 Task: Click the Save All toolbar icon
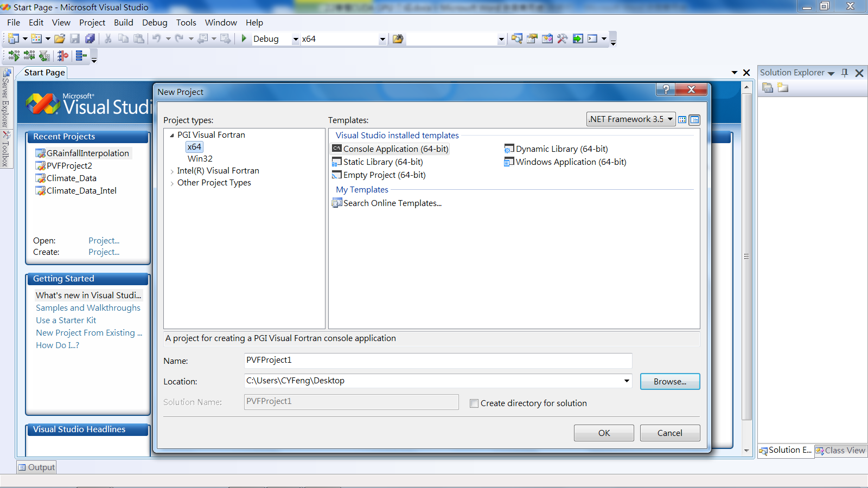90,38
